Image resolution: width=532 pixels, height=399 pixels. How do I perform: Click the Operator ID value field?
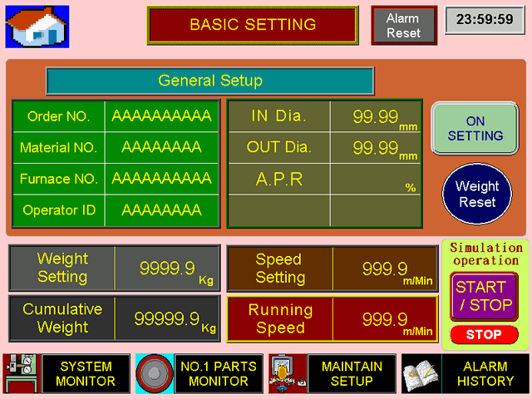click(161, 210)
